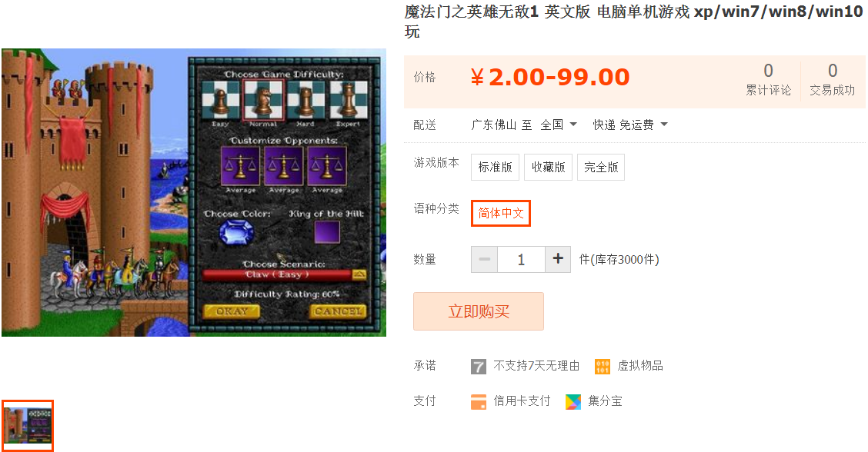Click the Easy difficulty chess pawn icon
The width and height of the screenshot is (868, 452).
click(220, 100)
